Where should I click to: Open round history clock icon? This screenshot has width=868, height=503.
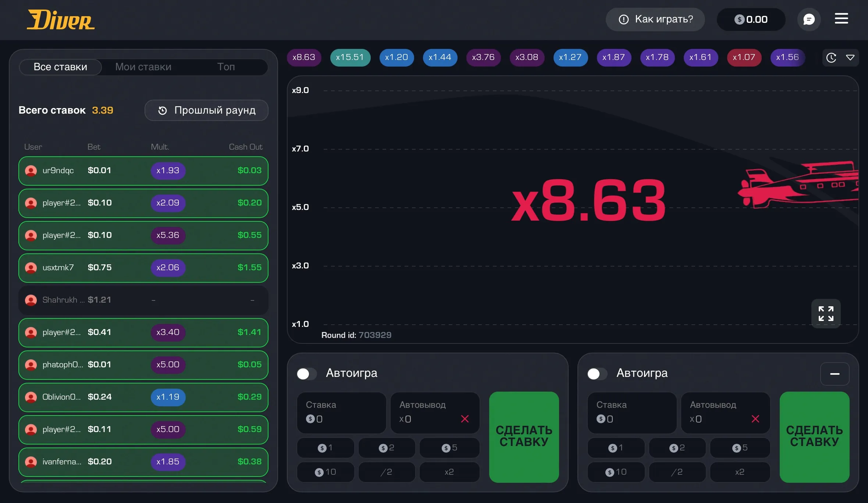(831, 58)
